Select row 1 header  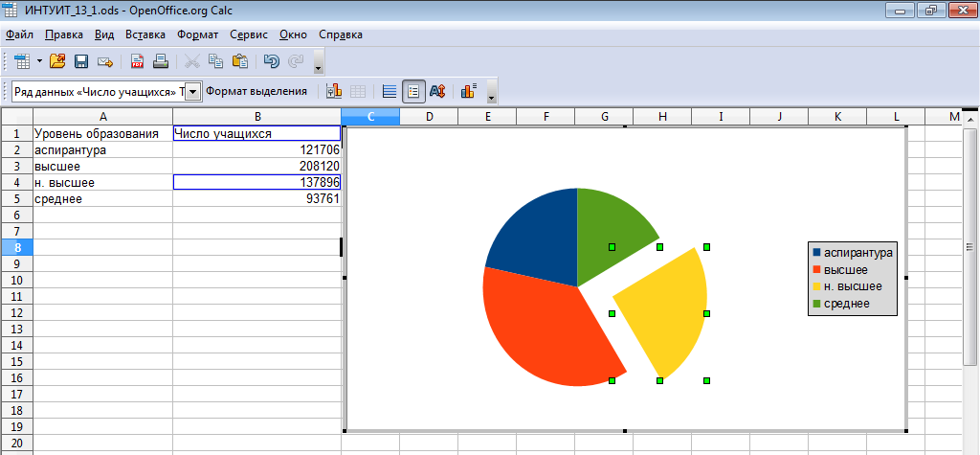pyautogui.click(x=17, y=133)
